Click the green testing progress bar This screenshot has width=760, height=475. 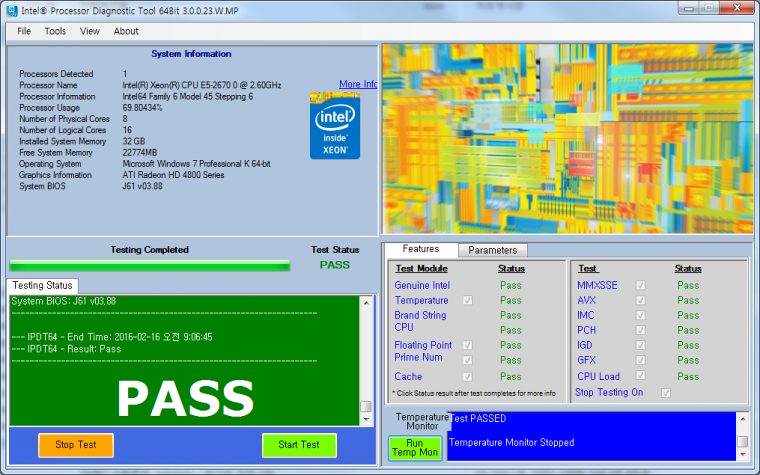[x=150, y=266]
